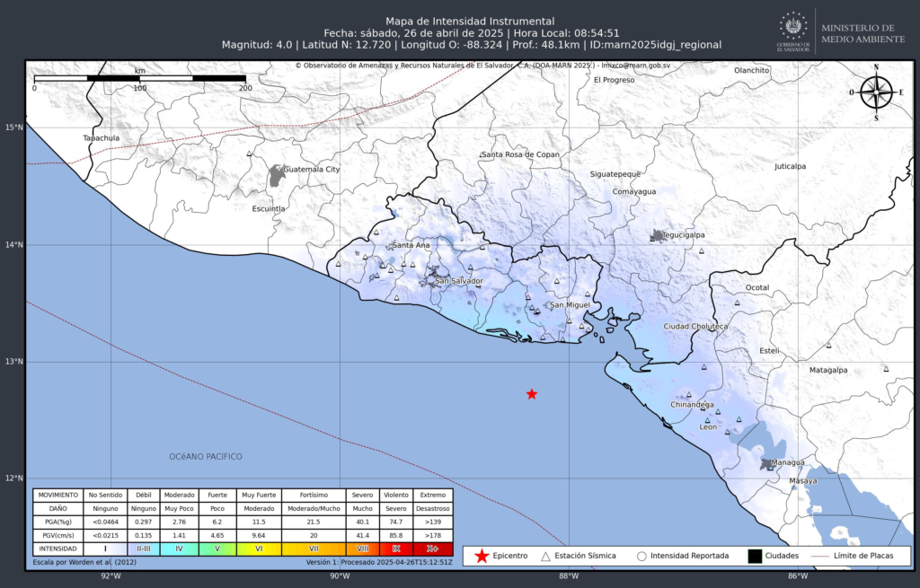Viewport: 920px width, 588px height.
Task: Click the intensity II-III pale blue swatch
Action: [143, 549]
